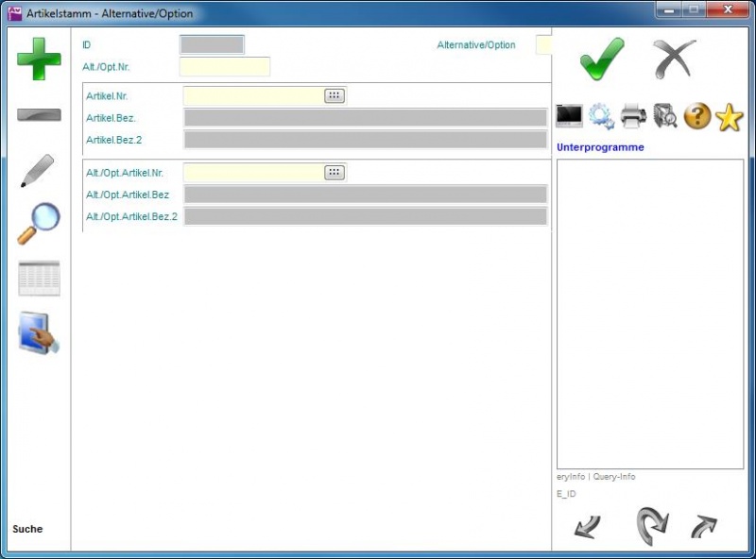Click the gray minus delete icon
This screenshot has height=559, width=756.
[39, 115]
